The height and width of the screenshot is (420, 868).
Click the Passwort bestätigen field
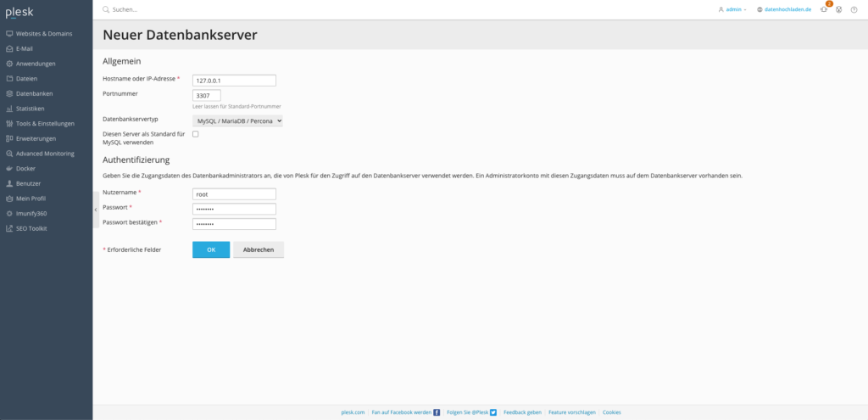(x=234, y=224)
